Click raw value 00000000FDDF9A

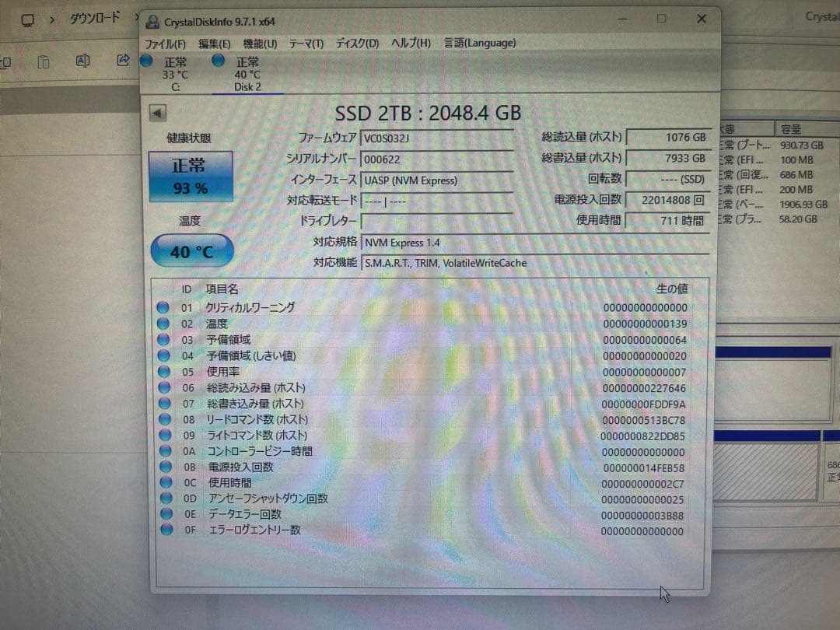643,404
